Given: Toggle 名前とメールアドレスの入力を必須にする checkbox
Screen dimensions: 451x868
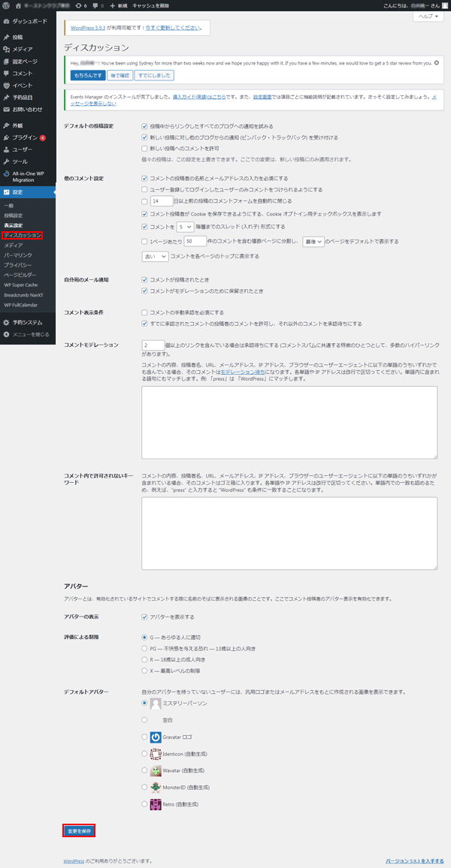Looking at the screenshot, I should click(144, 178).
